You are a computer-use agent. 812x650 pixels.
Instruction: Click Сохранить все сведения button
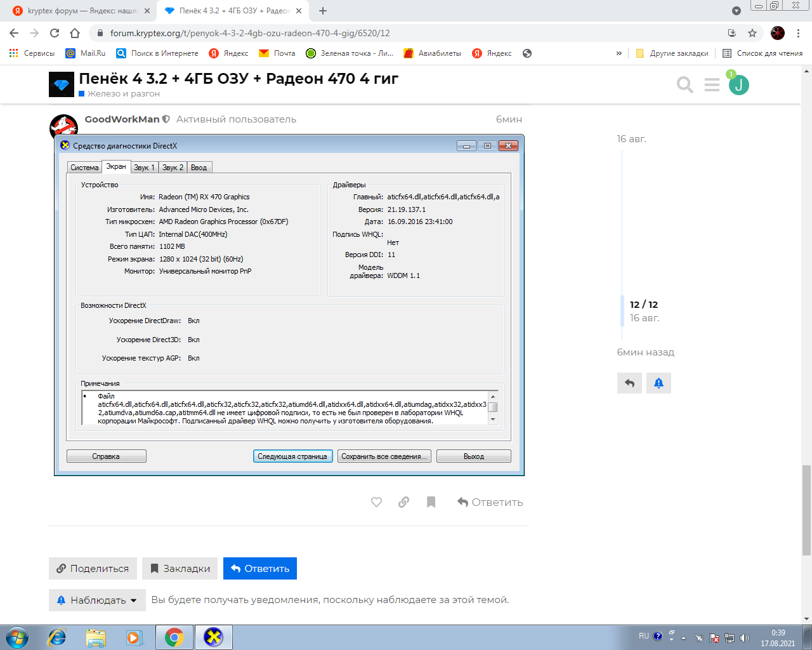[384, 456]
